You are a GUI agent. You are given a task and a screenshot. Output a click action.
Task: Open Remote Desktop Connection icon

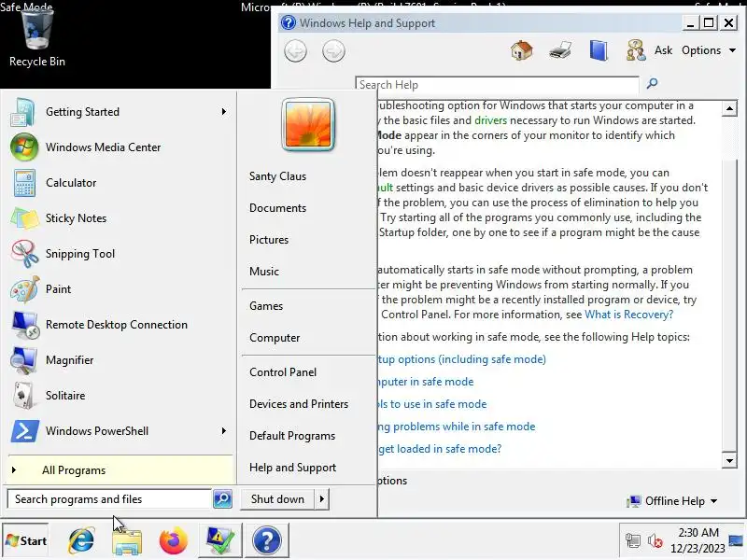coord(25,325)
